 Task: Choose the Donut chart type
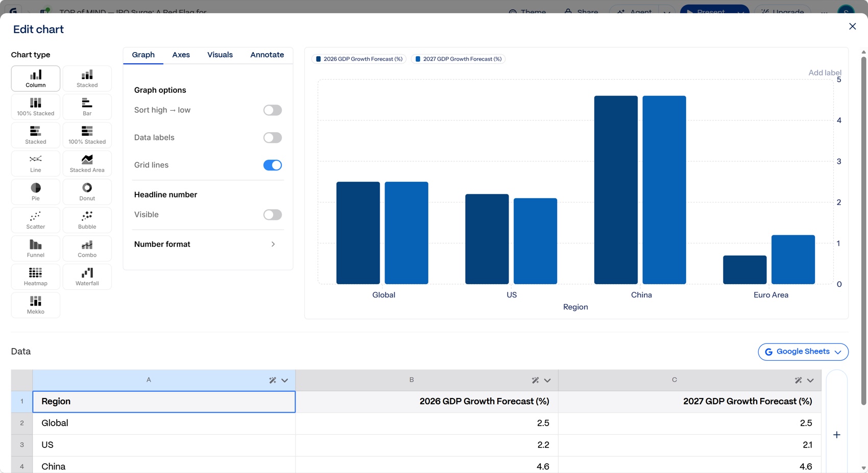[87, 192]
